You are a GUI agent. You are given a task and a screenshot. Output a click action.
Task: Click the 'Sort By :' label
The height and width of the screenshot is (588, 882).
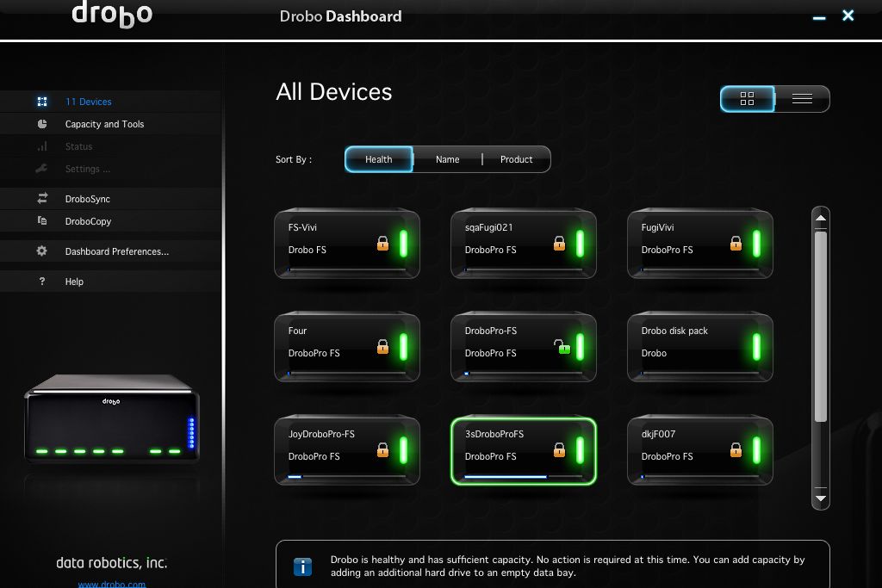(x=294, y=159)
